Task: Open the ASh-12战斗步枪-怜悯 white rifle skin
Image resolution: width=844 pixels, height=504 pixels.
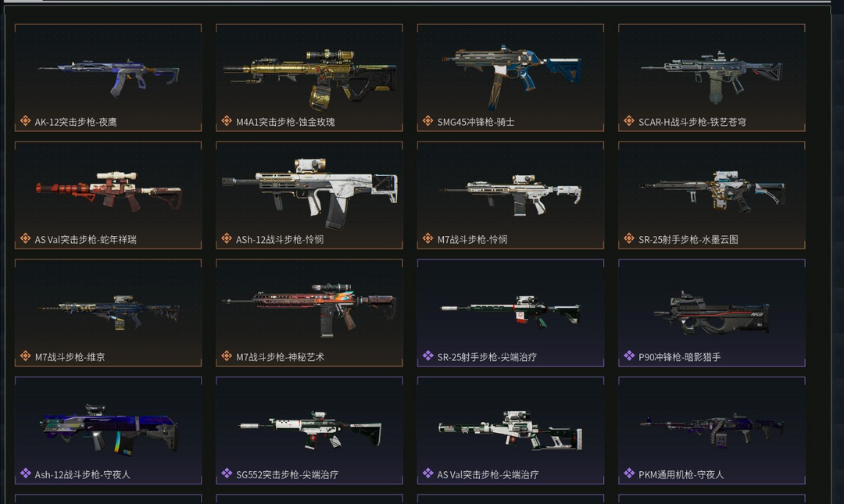Action: point(309,195)
